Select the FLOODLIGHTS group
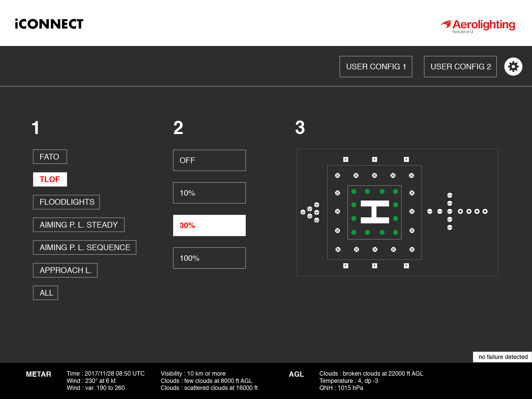 pyautogui.click(x=66, y=202)
